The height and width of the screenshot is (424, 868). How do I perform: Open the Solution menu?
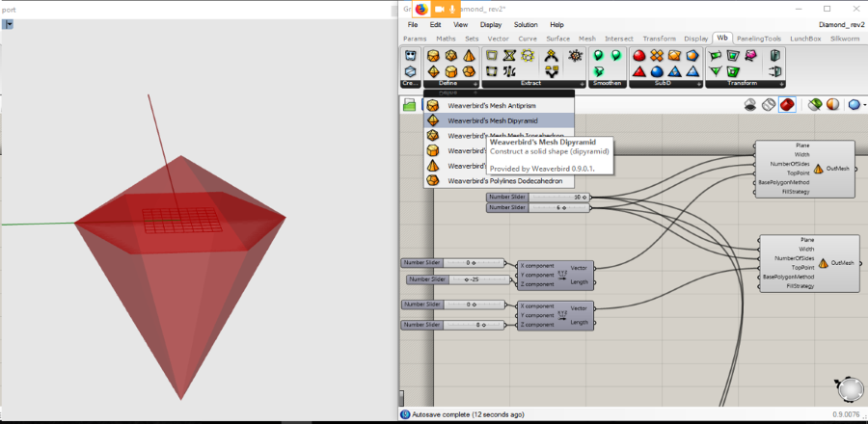pyautogui.click(x=526, y=25)
